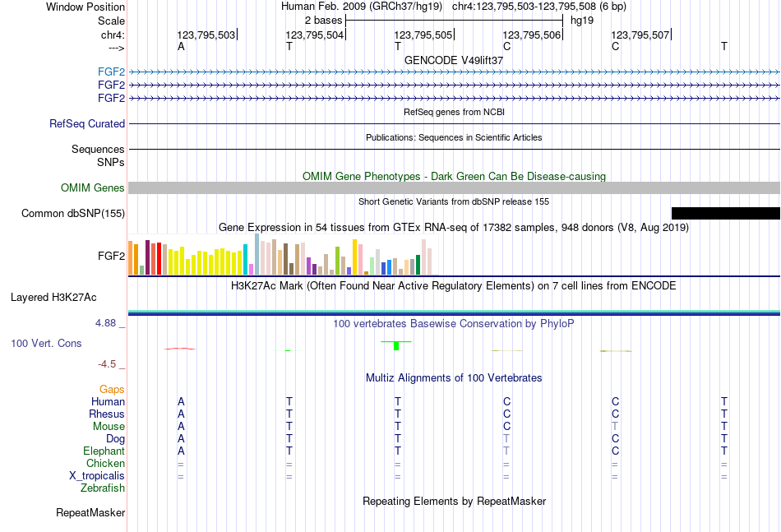Click the ---> strand direction arrow
Viewport: 781px width, 532px height.
point(117,48)
